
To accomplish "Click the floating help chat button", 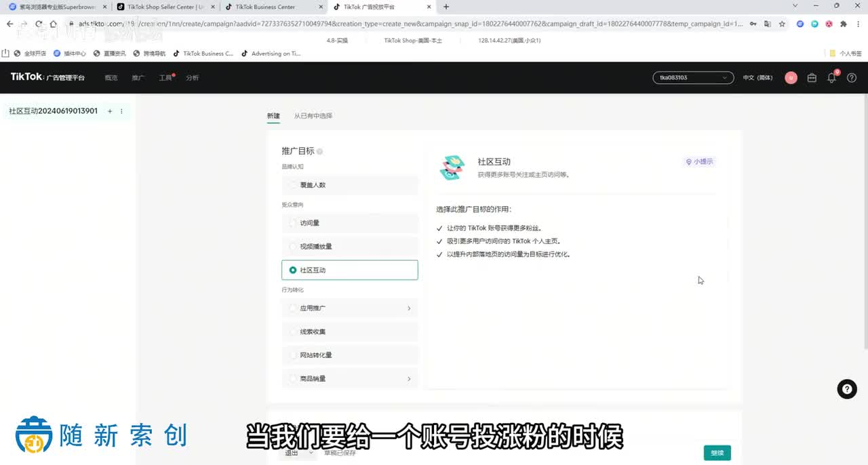I will [x=846, y=389].
